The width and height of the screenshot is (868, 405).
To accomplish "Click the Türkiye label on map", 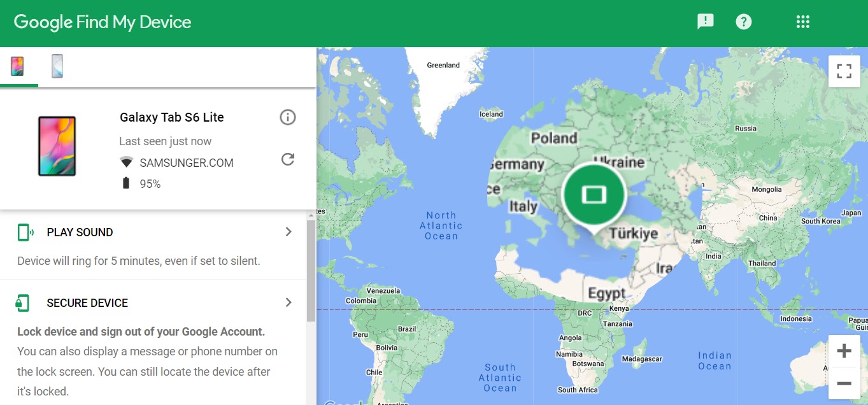I will coord(634,233).
